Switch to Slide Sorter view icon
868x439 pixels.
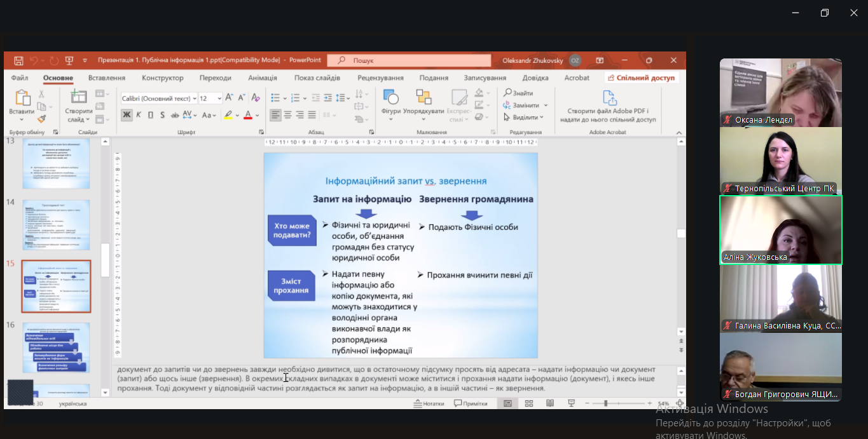529,403
